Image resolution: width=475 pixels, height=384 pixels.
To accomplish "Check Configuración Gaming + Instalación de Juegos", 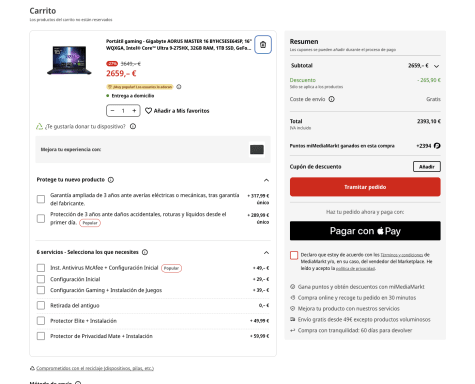I will point(41,290).
